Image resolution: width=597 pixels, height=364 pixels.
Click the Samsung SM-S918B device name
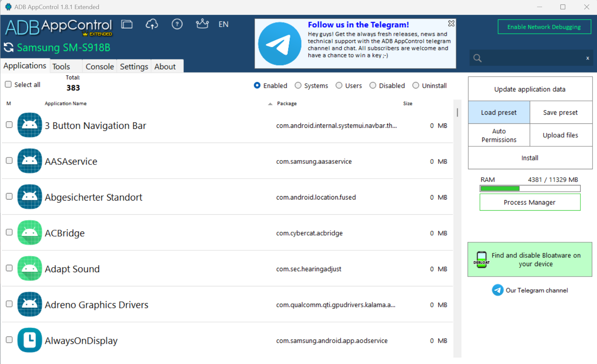[x=64, y=48]
